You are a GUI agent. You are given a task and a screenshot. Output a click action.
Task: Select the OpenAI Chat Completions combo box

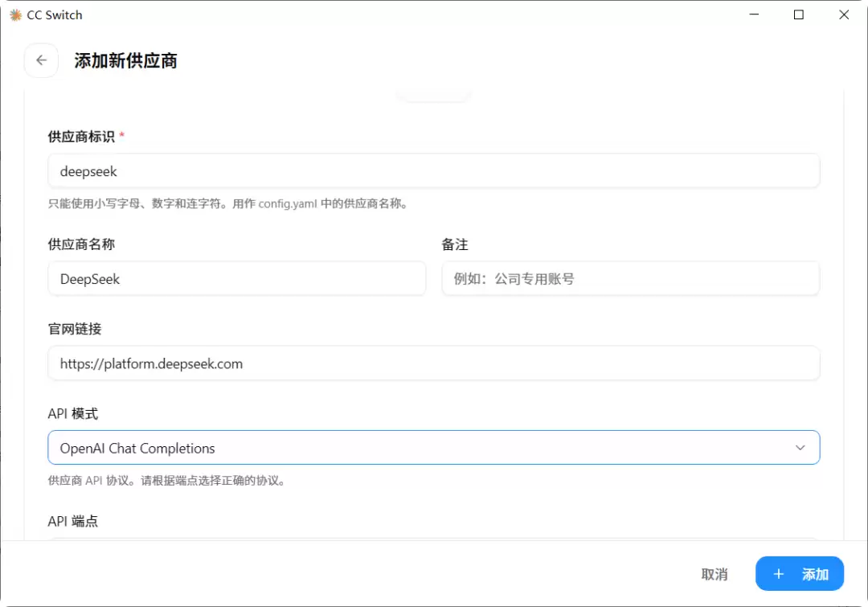point(433,448)
